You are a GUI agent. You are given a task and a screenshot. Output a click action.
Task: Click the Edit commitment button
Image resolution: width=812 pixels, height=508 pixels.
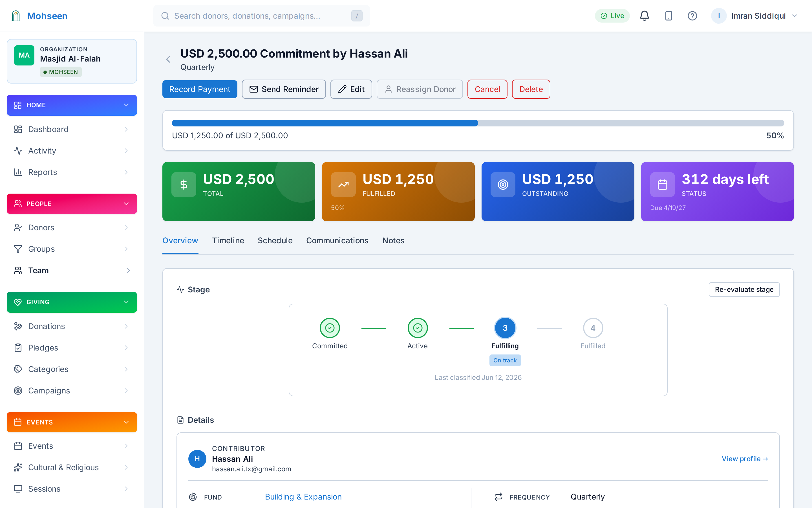(x=351, y=89)
